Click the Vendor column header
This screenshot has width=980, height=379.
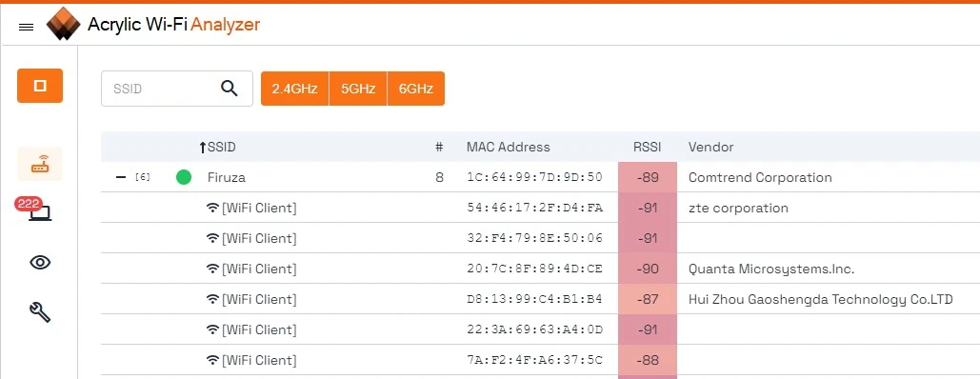[710, 148]
